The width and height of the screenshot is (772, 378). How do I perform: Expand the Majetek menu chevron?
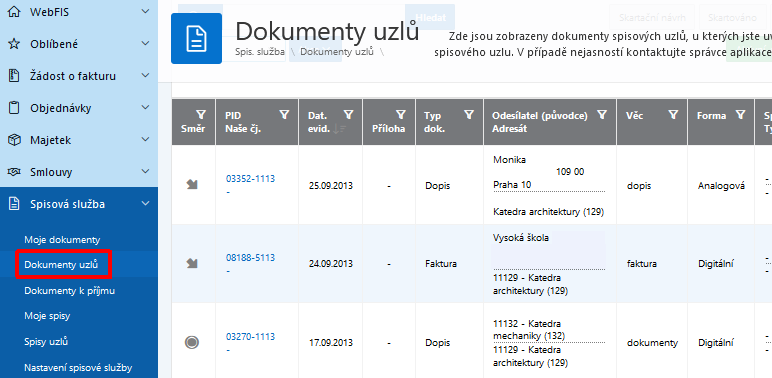(145, 140)
